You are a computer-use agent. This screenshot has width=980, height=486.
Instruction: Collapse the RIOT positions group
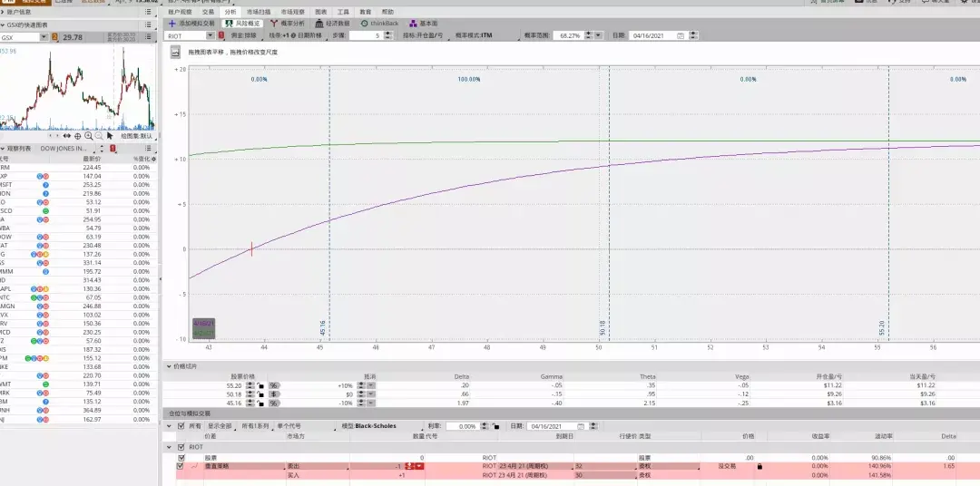click(x=169, y=447)
